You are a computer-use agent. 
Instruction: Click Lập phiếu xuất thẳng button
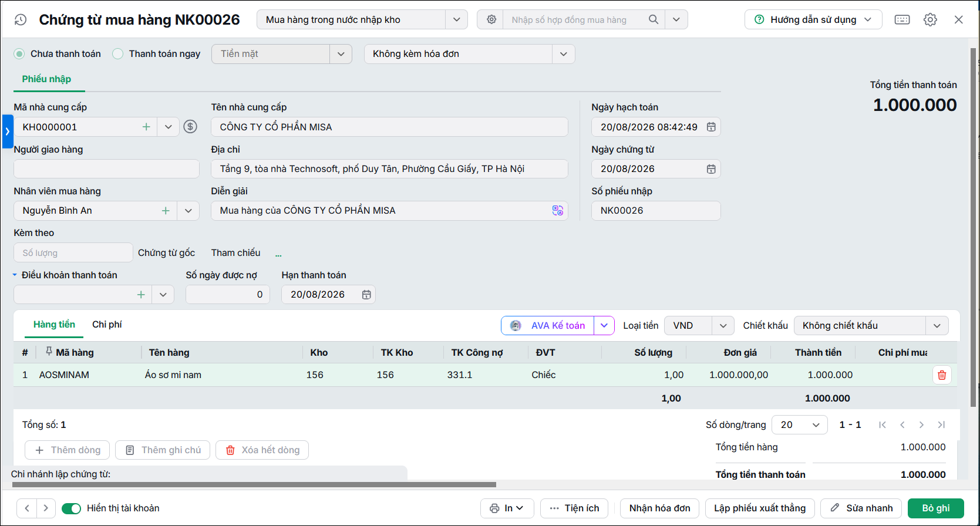(760, 508)
